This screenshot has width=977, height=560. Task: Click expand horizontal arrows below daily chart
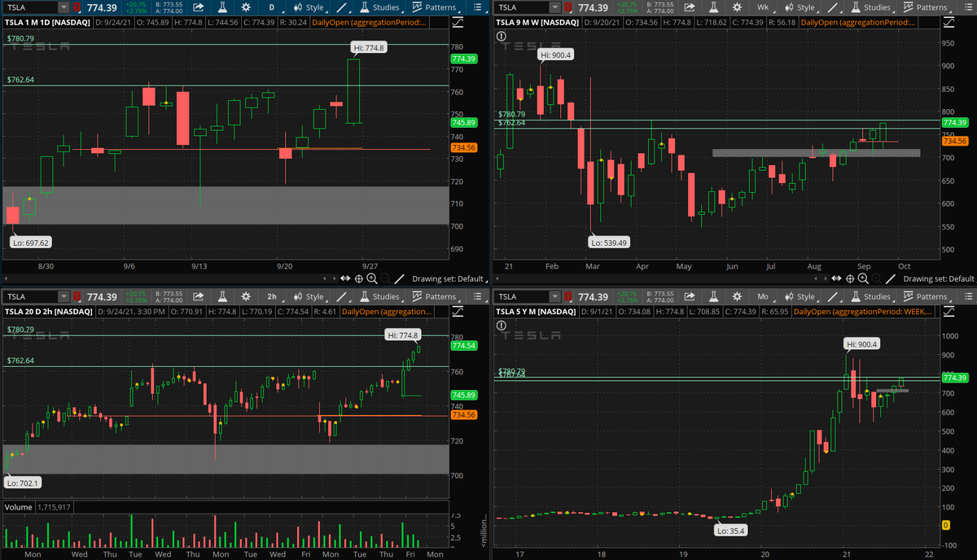click(x=346, y=278)
